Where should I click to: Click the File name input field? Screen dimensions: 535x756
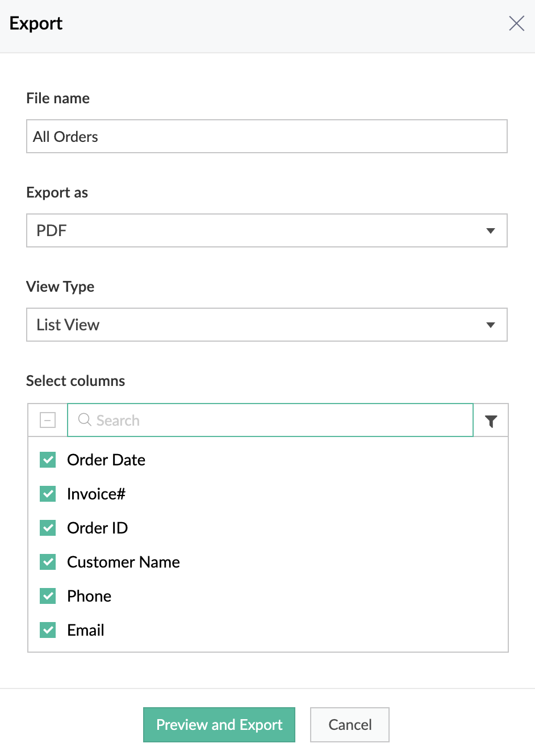(x=266, y=136)
